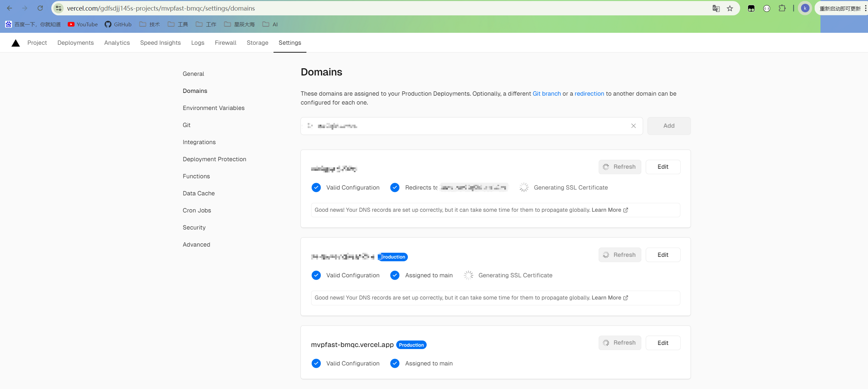Click the Vercel triangle logo
This screenshot has width=868, height=389.
point(15,43)
